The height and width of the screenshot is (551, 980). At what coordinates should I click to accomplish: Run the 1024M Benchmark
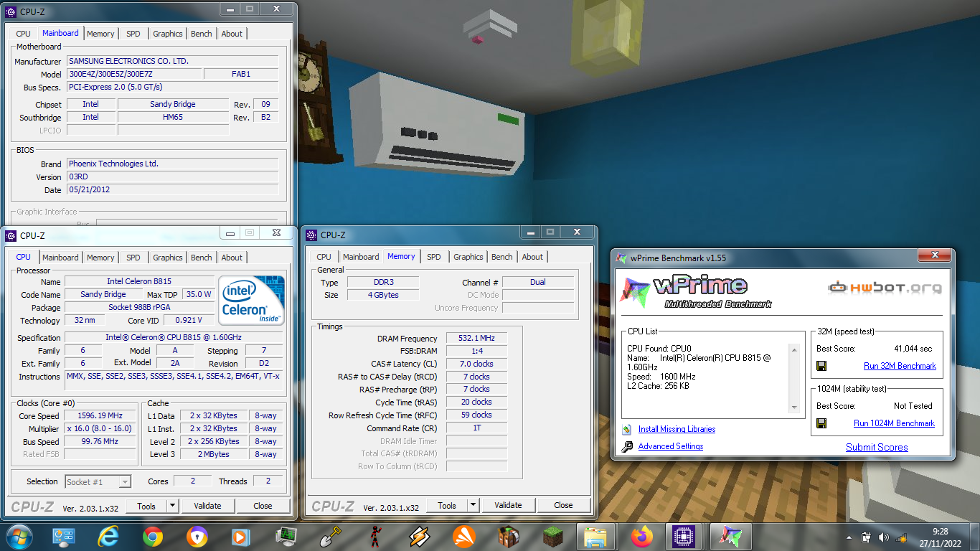pos(894,423)
